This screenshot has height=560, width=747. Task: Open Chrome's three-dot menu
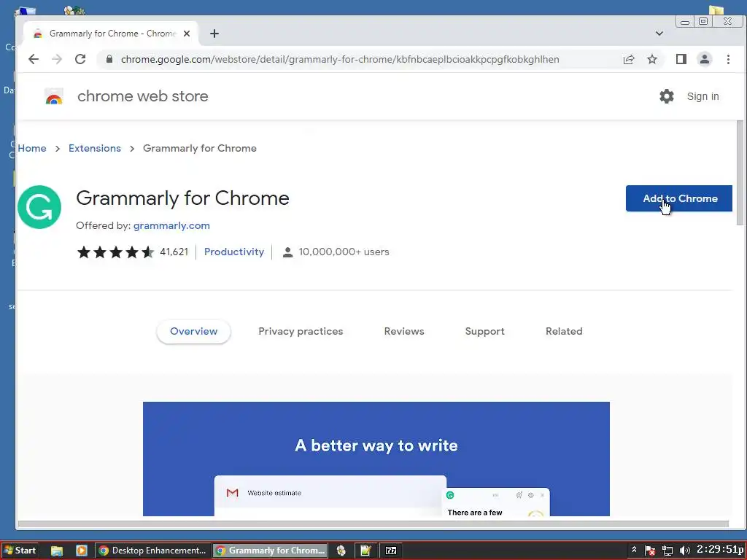coord(728,59)
